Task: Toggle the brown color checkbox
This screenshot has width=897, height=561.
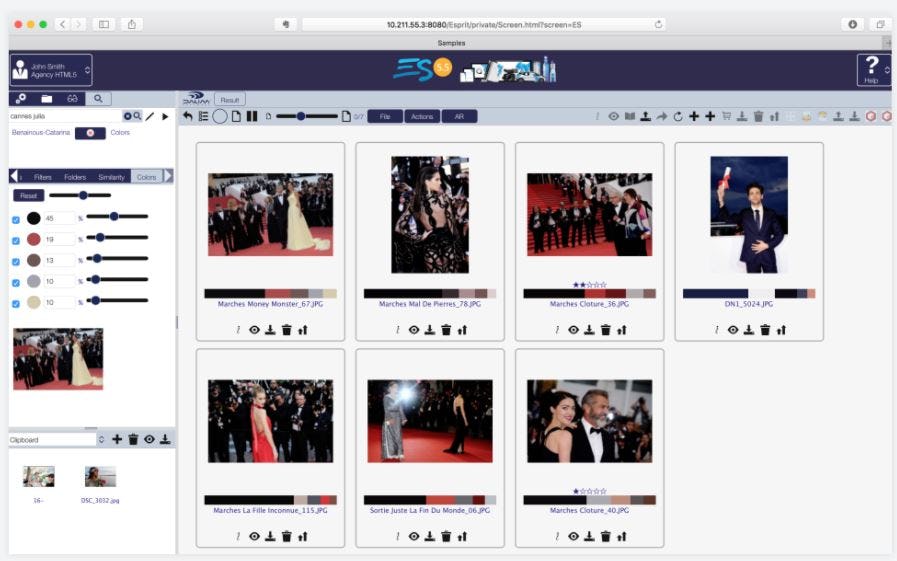Action: pos(16,262)
